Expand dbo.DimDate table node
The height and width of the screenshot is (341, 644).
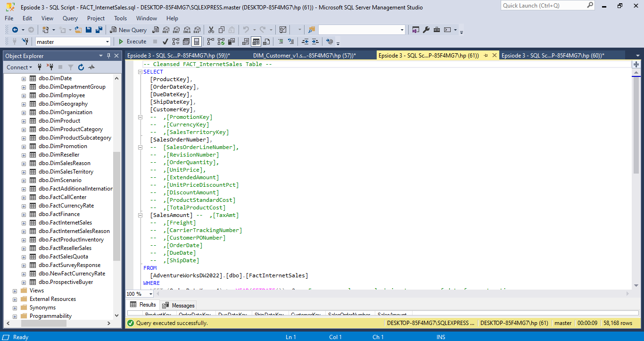click(24, 78)
